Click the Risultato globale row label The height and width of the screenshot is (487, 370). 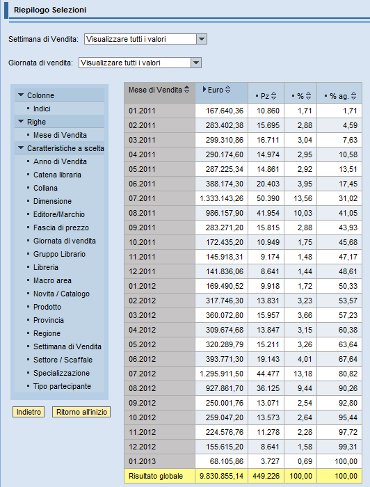(156, 476)
